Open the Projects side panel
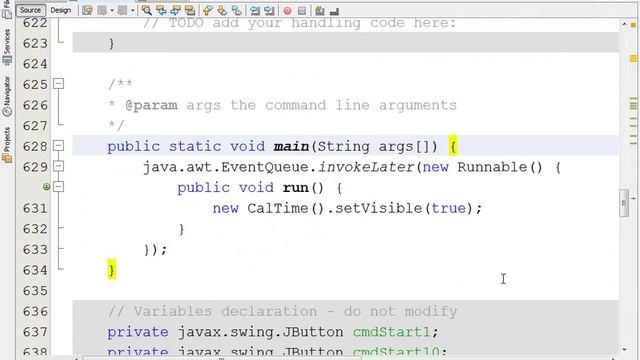The height and width of the screenshot is (360, 640). click(7, 144)
